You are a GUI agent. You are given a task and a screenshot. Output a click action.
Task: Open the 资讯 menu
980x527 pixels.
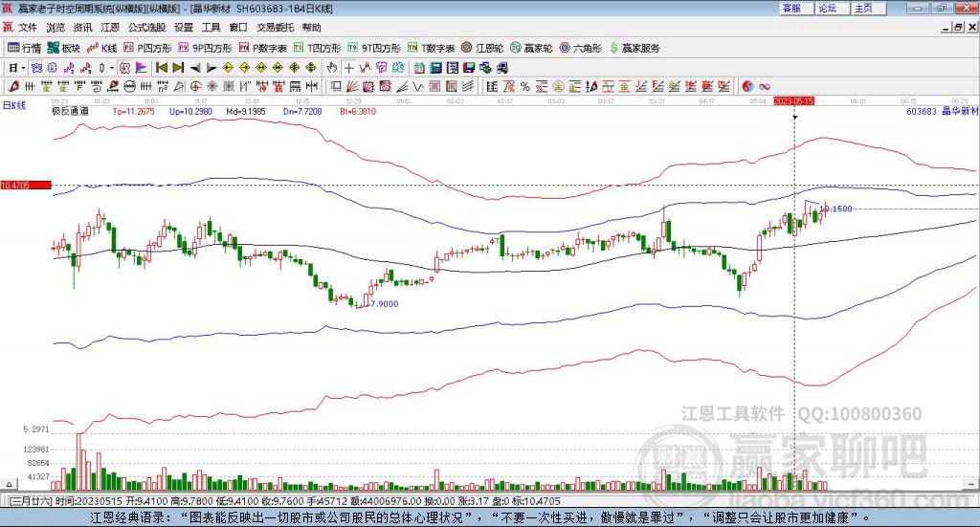(82, 28)
